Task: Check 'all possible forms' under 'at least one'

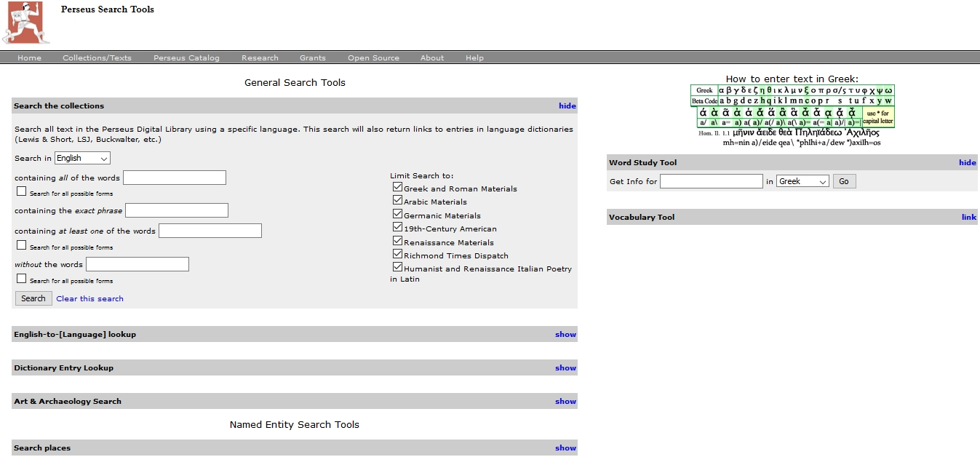Action: pos(22,246)
